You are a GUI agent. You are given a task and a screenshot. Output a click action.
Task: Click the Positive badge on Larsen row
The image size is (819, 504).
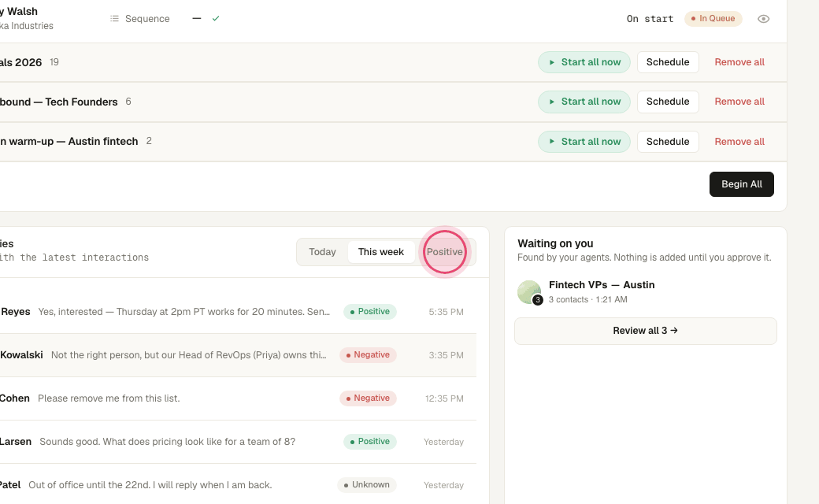coord(370,442)
